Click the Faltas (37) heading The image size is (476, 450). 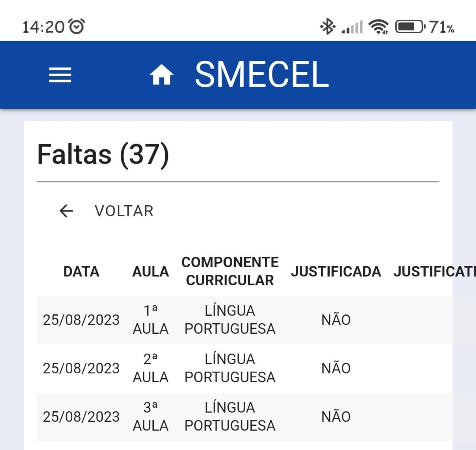point(103,155)
